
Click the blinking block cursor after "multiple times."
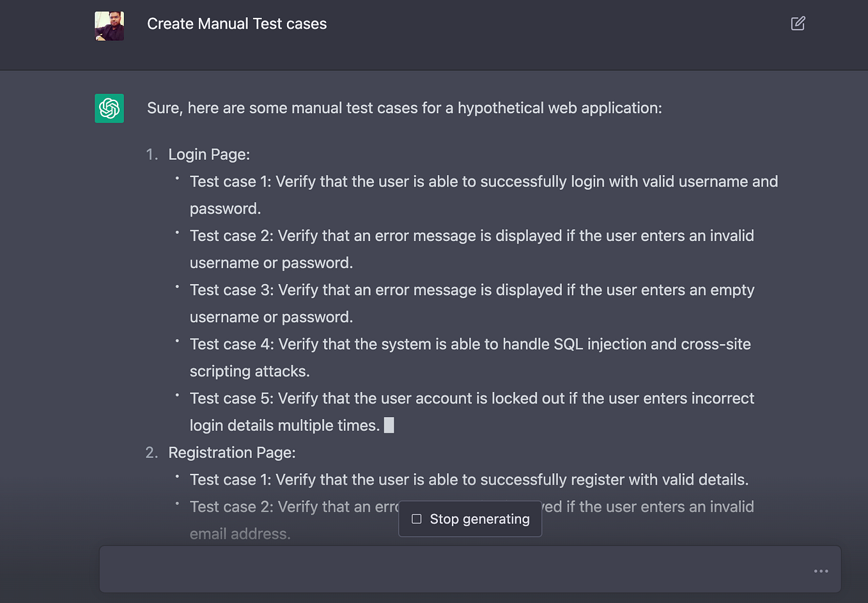click(x=389, y=425)
